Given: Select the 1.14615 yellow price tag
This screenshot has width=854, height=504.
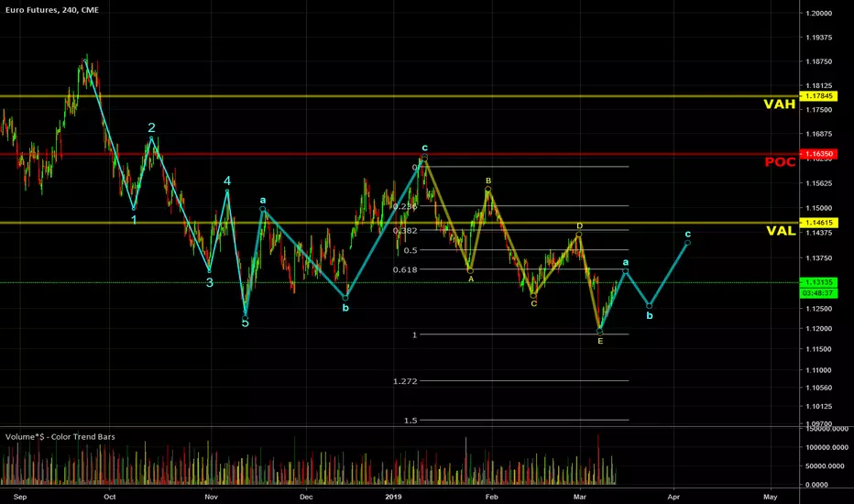Looking at the screenshot, I should tap(818, 223).
